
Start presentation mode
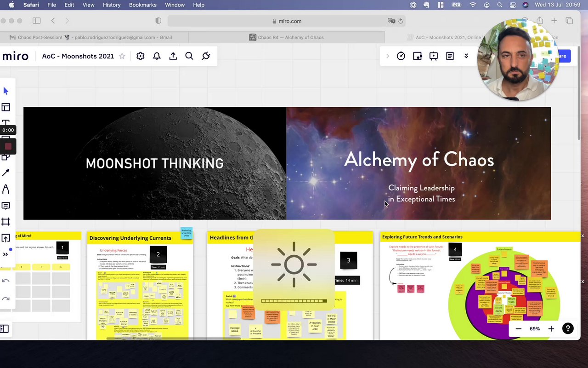tap(434, 56)
